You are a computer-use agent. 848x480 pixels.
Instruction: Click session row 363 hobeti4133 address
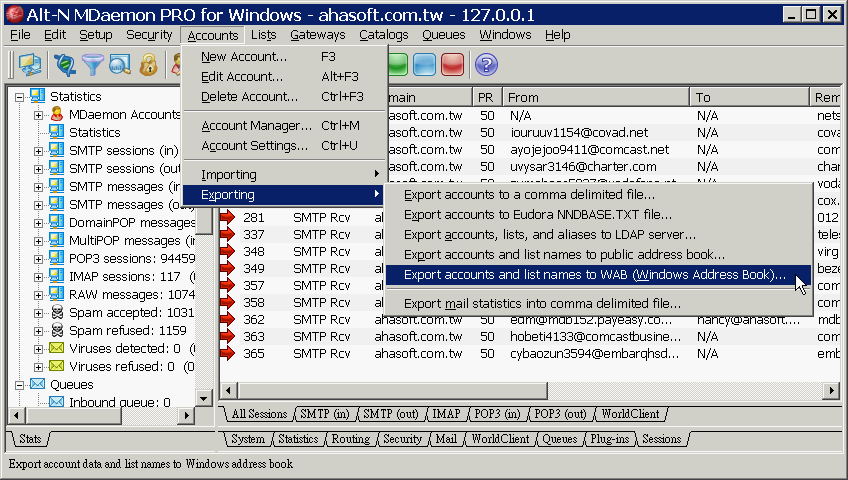595,336
